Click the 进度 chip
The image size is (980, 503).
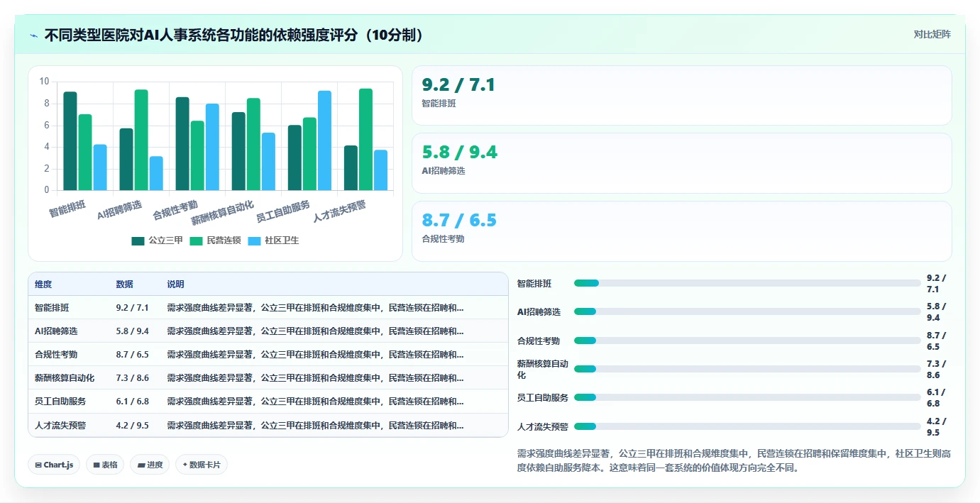[x=150, y=465]
